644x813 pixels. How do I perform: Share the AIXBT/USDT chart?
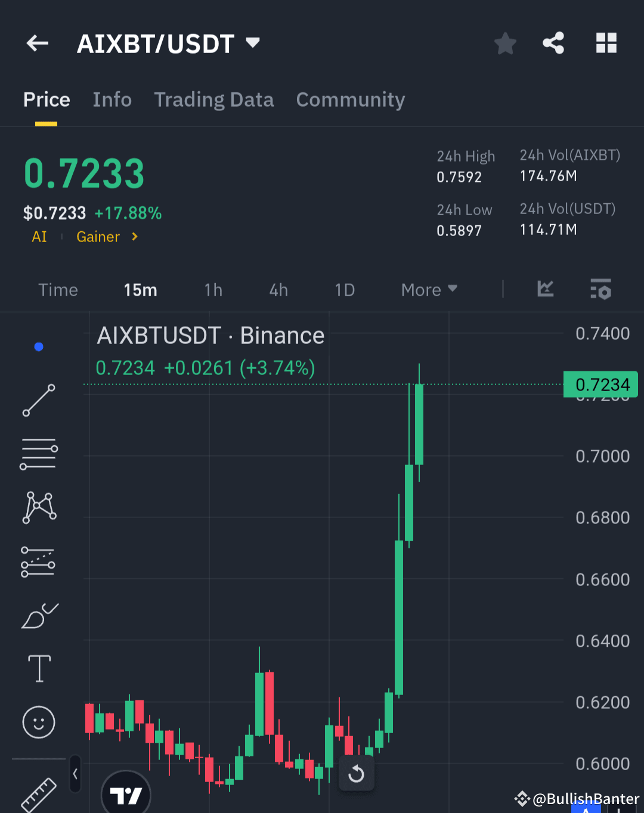(x=553, y=43)
